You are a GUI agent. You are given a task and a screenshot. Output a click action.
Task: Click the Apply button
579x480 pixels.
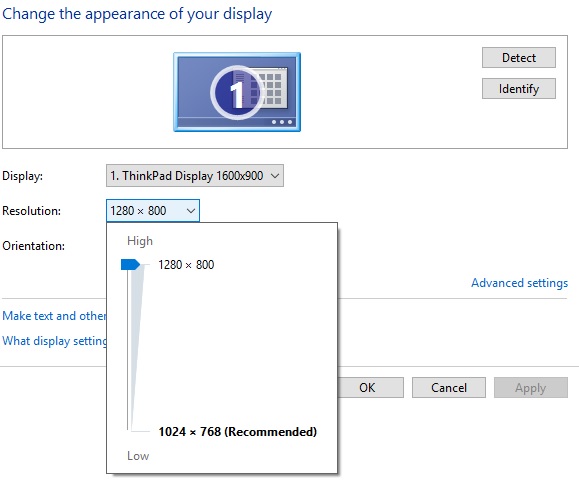pos(531,387)
